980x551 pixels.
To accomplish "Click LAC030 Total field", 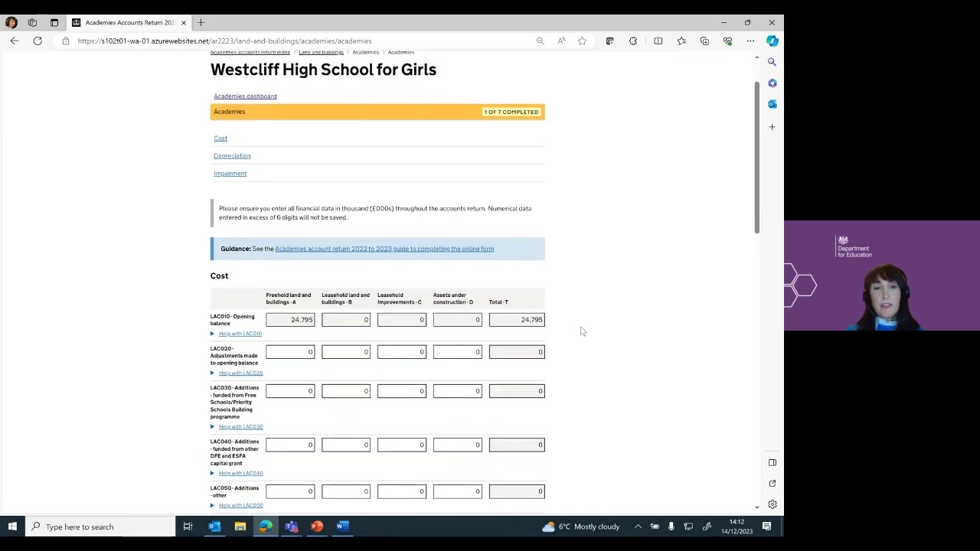I will tap(517, 391).
